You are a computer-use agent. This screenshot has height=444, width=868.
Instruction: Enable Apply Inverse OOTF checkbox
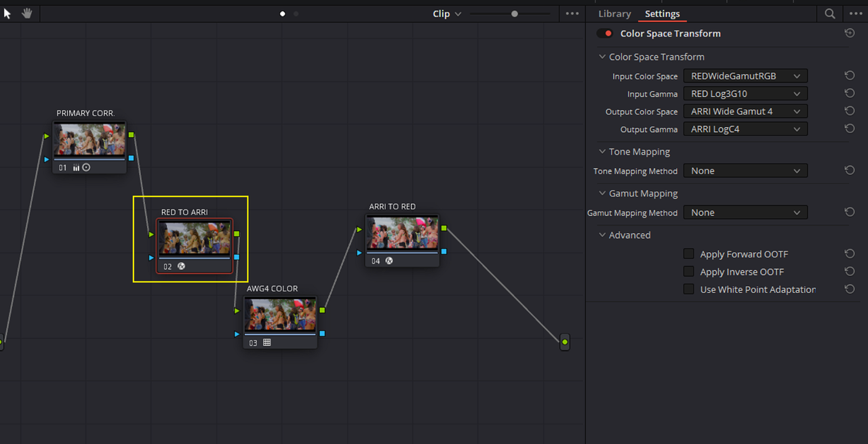pos(688,272)
